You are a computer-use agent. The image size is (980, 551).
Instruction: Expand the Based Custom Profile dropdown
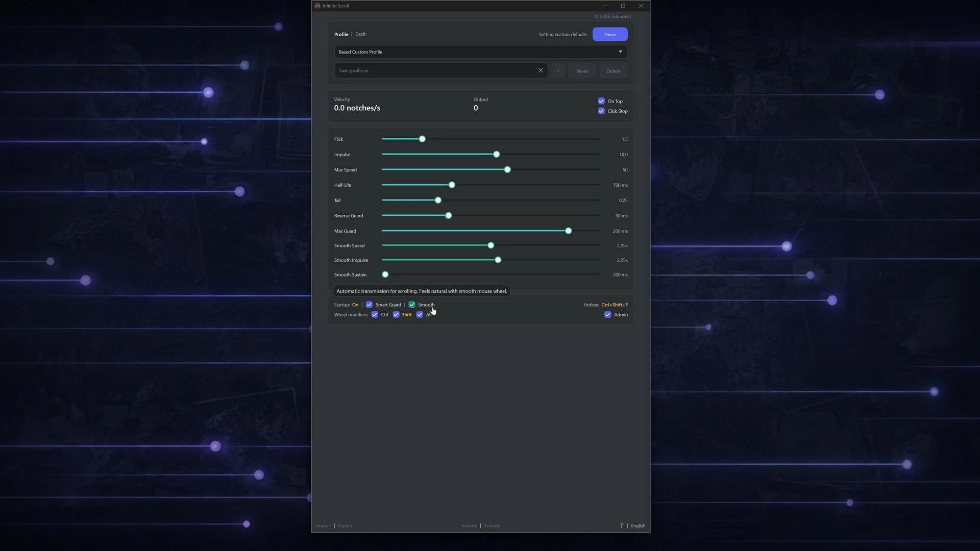(x=481, y=52)
